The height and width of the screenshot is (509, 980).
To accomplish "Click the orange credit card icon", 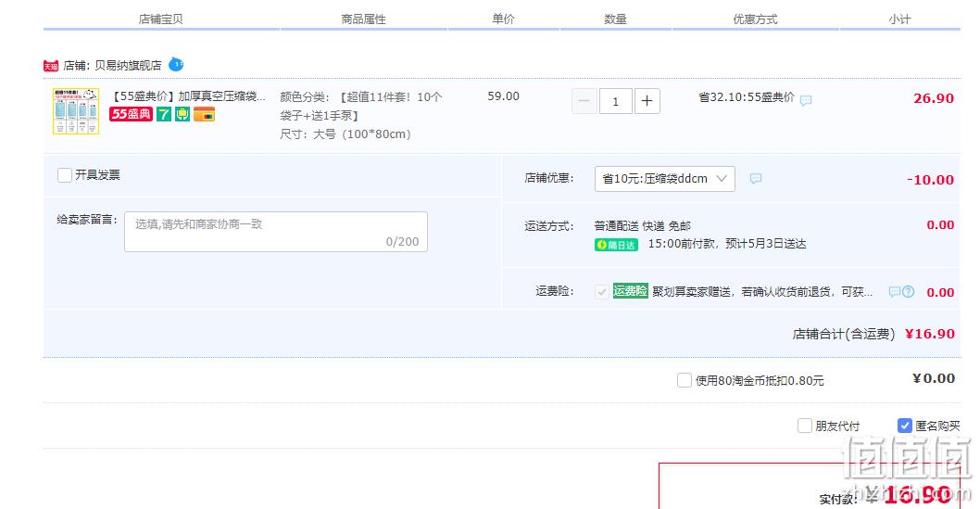I will (205, 114).
